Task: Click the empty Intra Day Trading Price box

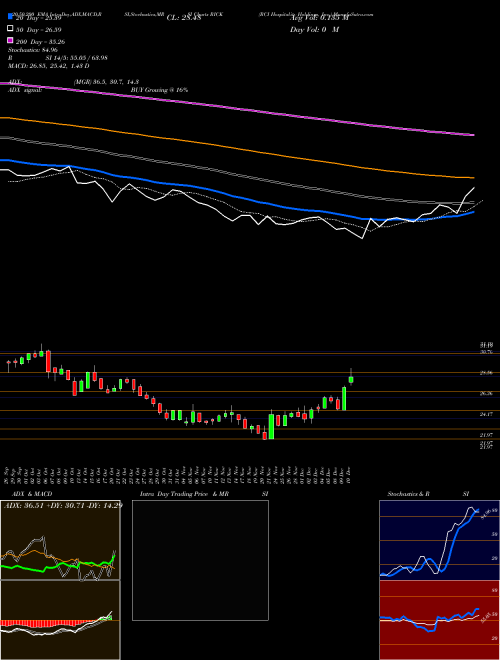Action: tap(200, 560)
